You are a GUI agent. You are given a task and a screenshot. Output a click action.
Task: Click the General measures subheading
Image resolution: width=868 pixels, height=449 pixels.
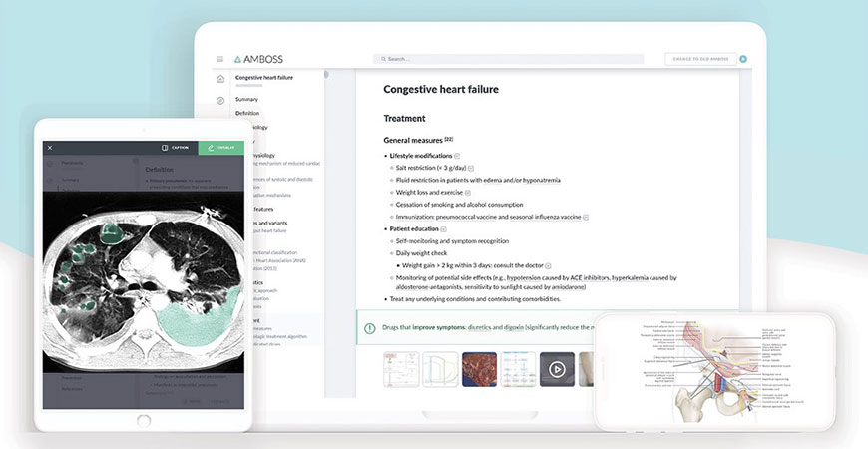tap(413, 140)
